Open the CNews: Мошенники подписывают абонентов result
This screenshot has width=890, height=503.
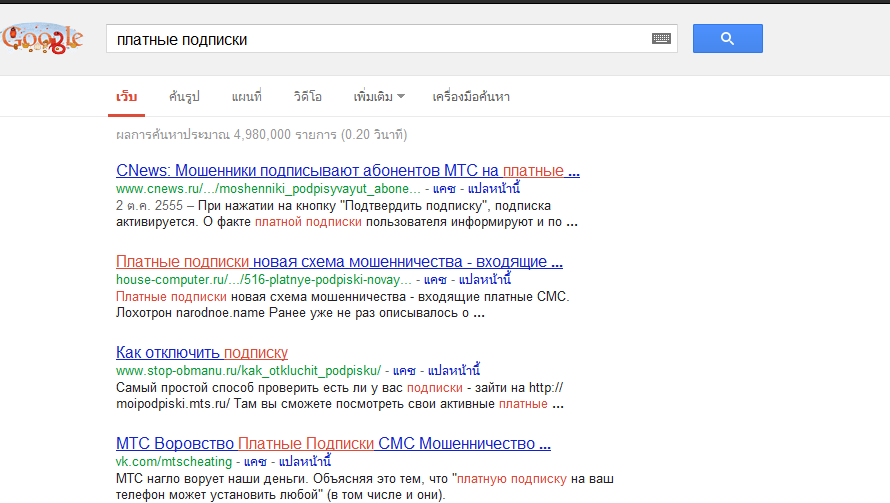(348, 170)
